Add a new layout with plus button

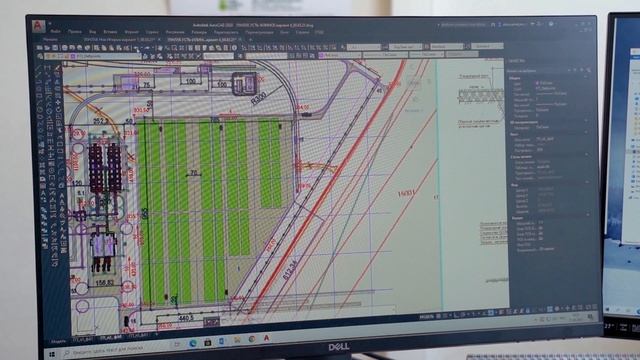tap(156, 335)
